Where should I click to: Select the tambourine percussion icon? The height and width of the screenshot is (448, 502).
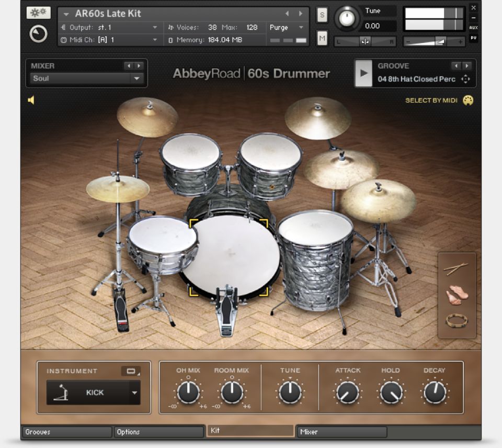[456, 320]
